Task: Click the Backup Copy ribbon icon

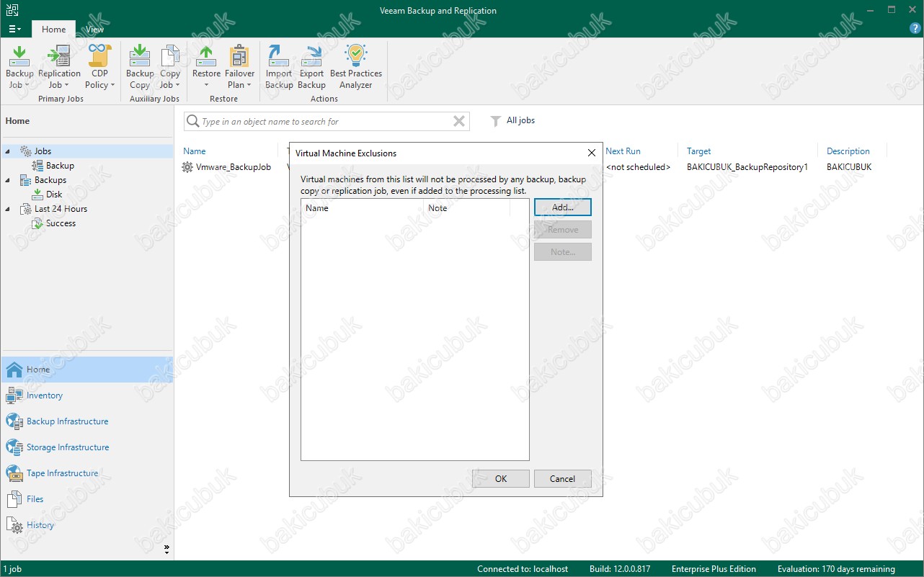Action: point(140,55)
